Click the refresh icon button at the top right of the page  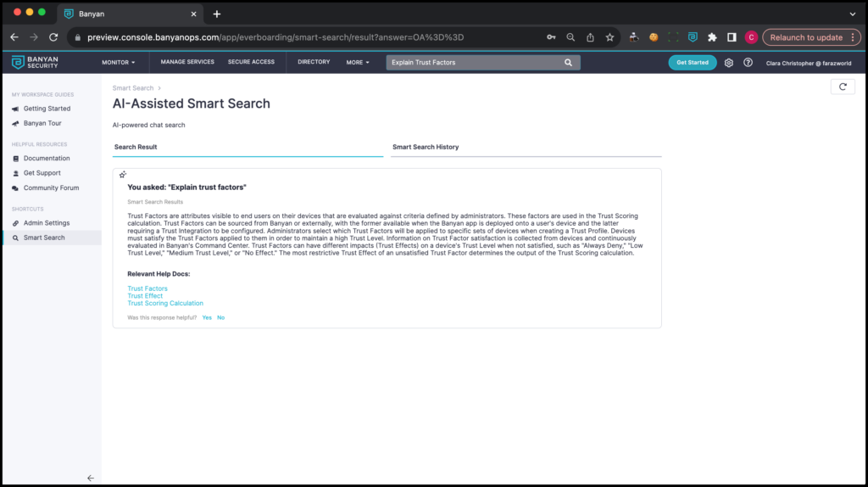pyautogui.click(x=843, y=87)
